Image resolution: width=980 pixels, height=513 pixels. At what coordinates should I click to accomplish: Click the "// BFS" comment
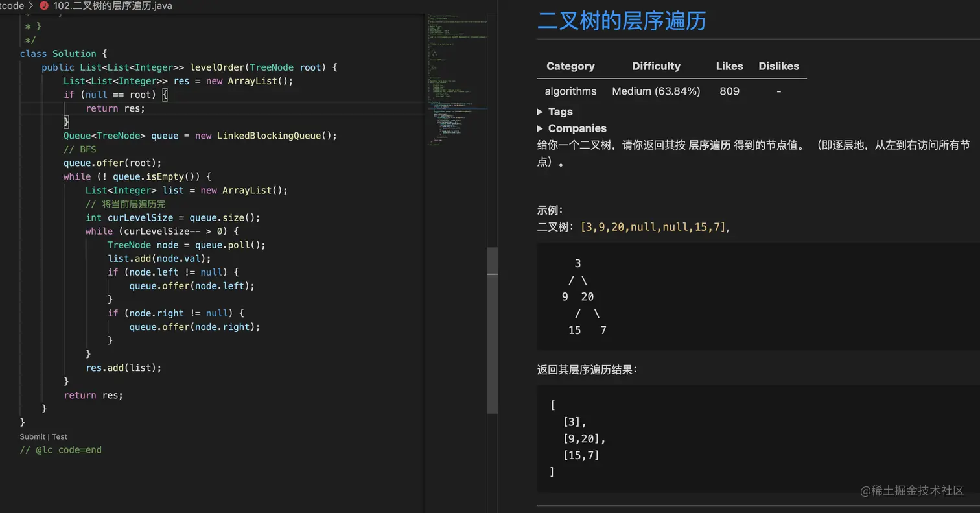(x=80, y=149)
